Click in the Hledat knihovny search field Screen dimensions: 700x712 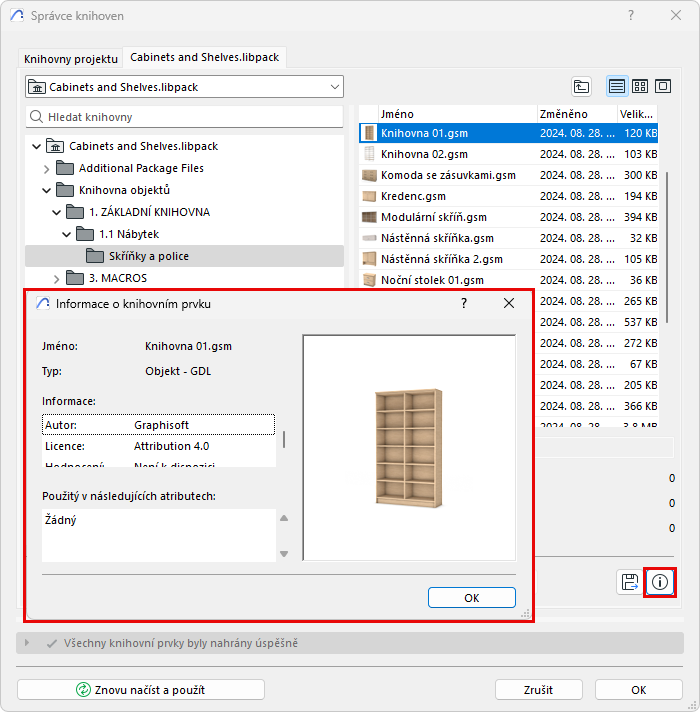pos(184,117)
